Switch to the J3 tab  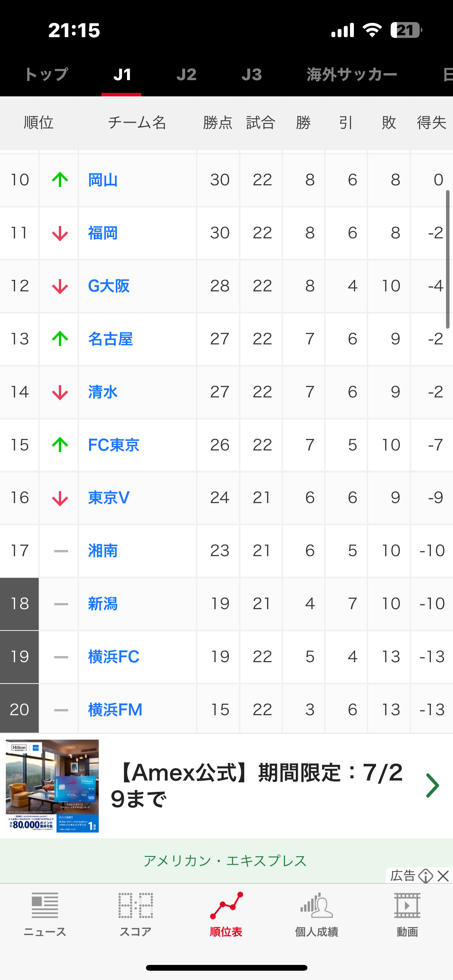point(252,74)
